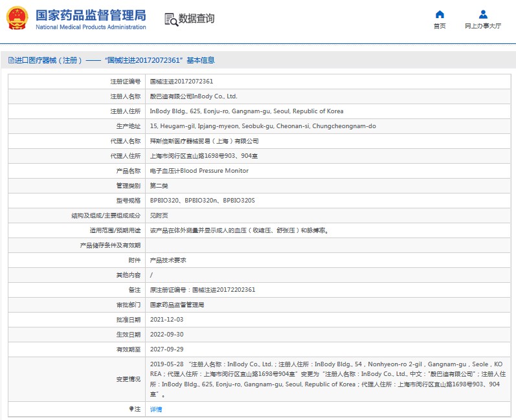Click 备注 label cell

(x=135, y=290)
